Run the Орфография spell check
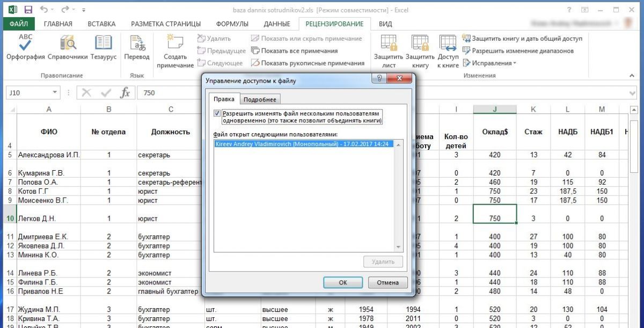Screen dimensions: 644x328 coord(25,47)
